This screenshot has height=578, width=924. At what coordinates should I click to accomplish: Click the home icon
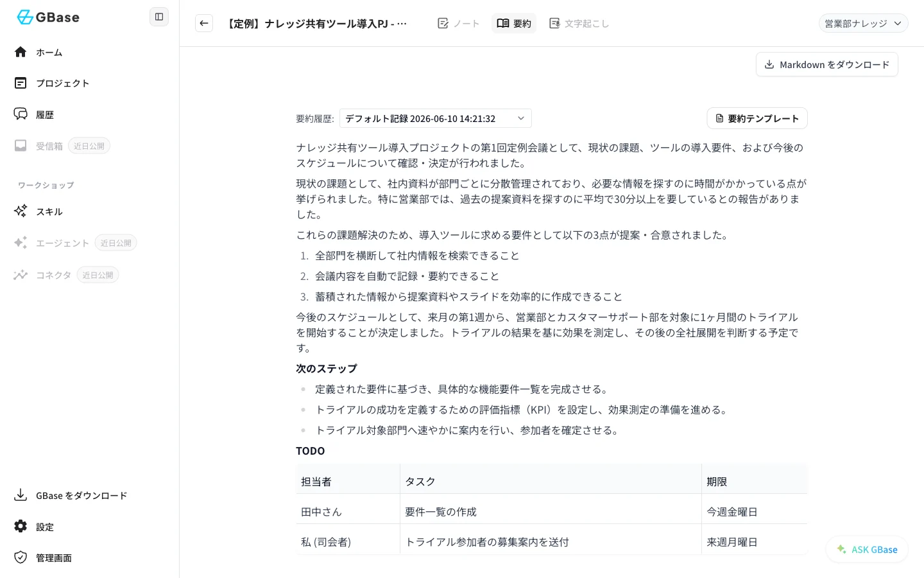click(x=21, y=52)
